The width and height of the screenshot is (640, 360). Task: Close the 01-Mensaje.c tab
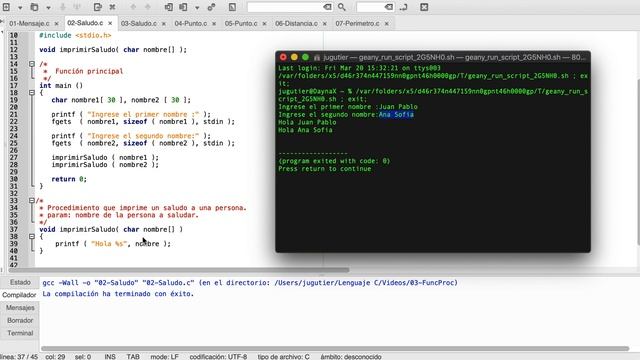[56, 24]
